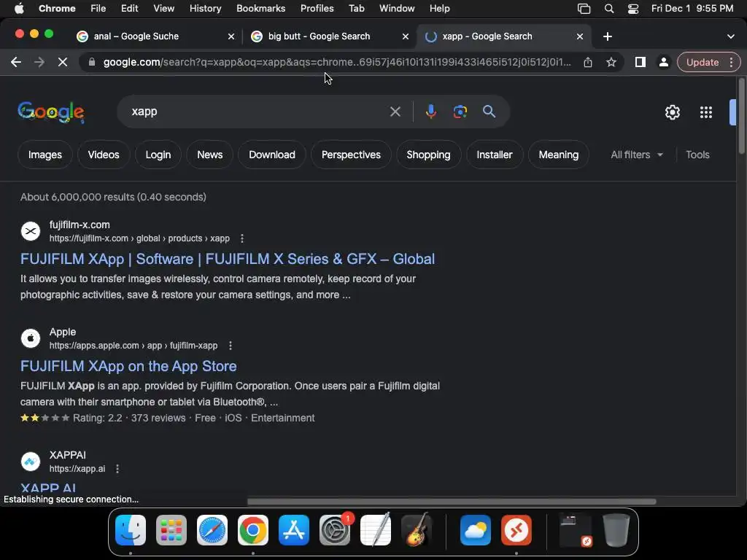
Task: Launch Safari from the Dock
Action: point(212,530)
